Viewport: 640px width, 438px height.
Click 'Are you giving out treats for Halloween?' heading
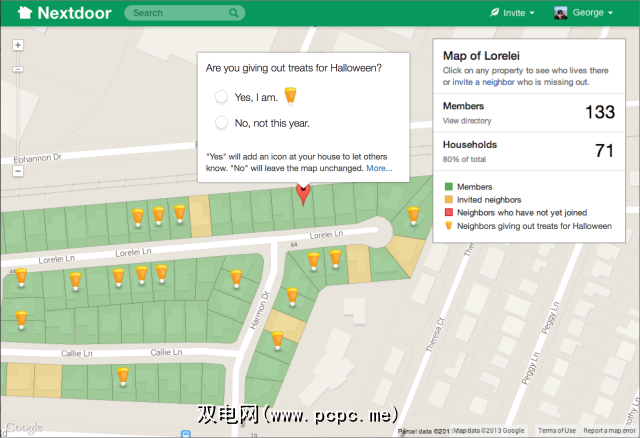[294, 68]
